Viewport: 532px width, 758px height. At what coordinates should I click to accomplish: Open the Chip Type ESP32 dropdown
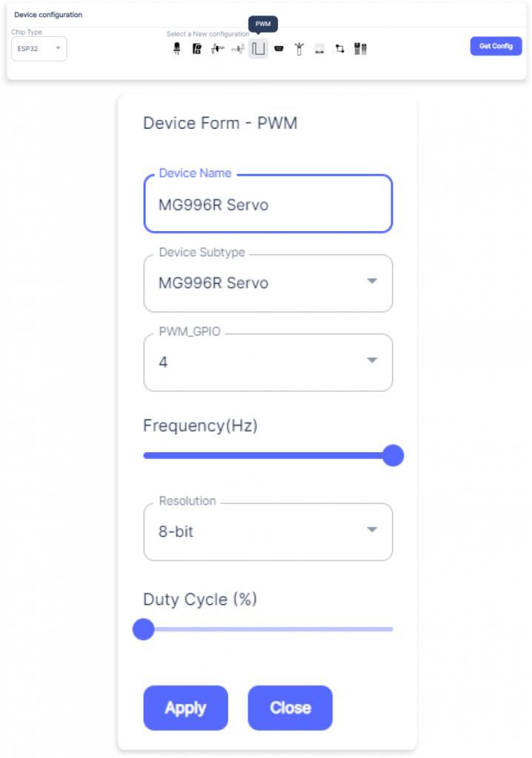coord(39,49)
